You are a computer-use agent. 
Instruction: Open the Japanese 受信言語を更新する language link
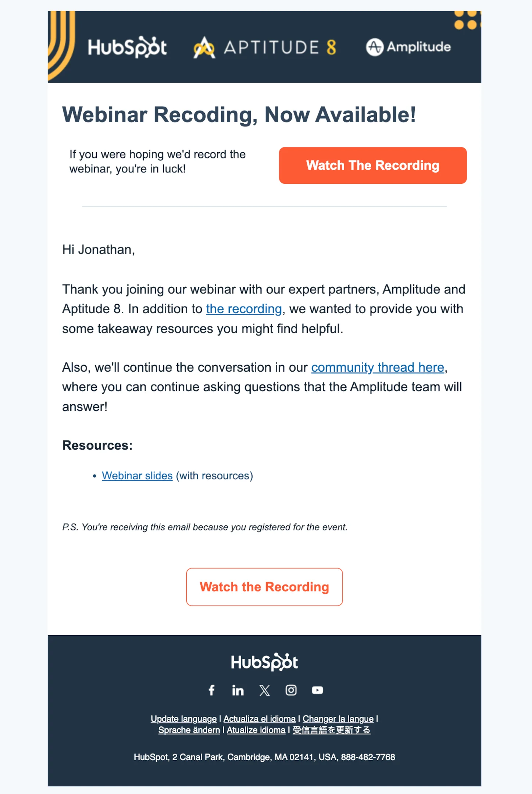pos(331,730)
